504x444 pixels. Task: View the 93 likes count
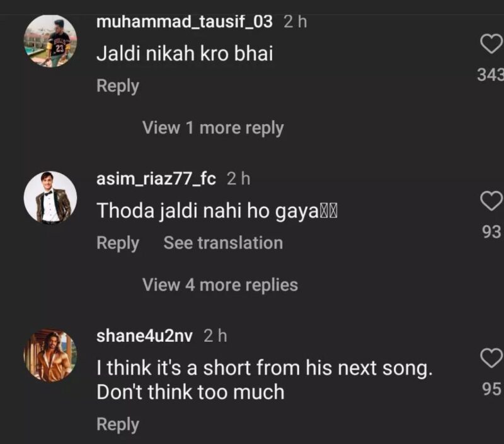tap(491, 231)
